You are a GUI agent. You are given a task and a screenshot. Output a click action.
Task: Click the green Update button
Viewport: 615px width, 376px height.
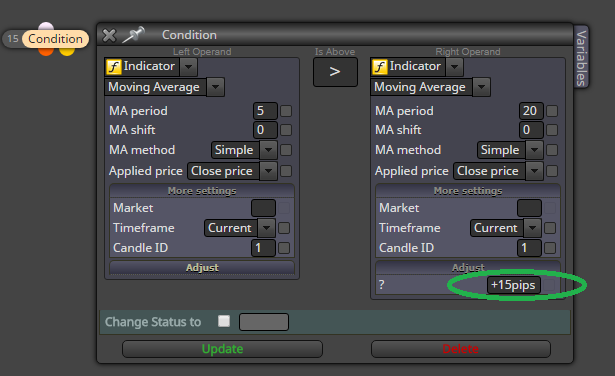tap(222, 349)
